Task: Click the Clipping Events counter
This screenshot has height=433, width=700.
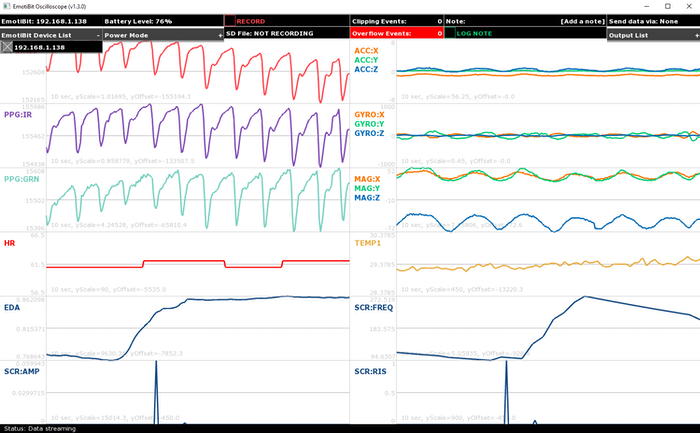Action: pyautogui.click(x=397, y=21)
